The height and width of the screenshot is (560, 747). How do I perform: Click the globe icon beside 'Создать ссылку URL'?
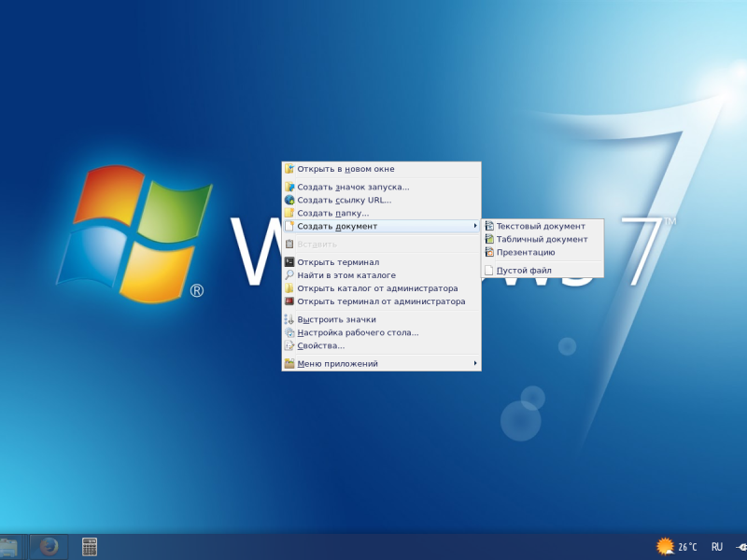pos(289,200)
